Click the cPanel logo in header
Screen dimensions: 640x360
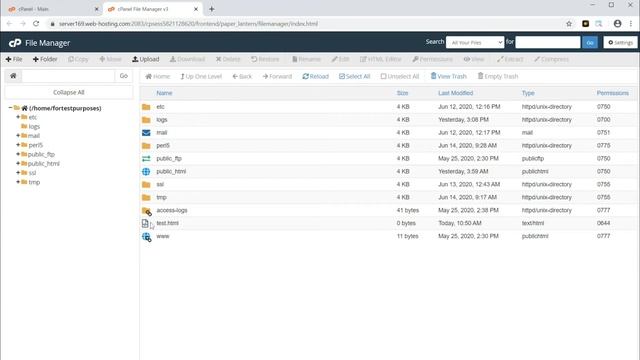(x=15, y=43)
